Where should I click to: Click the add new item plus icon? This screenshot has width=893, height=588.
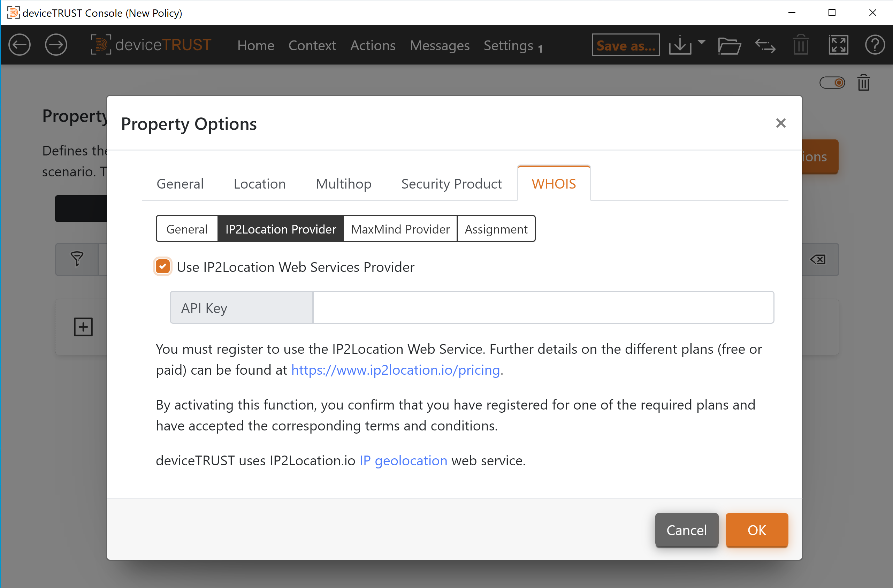click(84, 327)
